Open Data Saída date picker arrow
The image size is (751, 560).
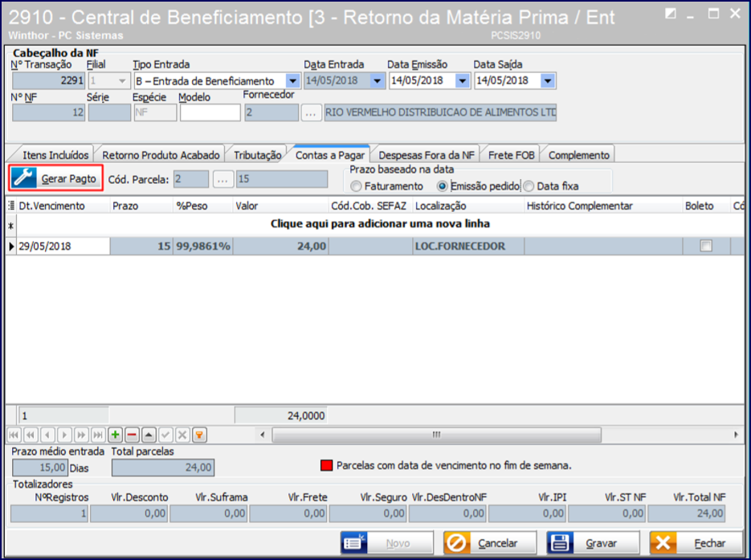(548, 81)
